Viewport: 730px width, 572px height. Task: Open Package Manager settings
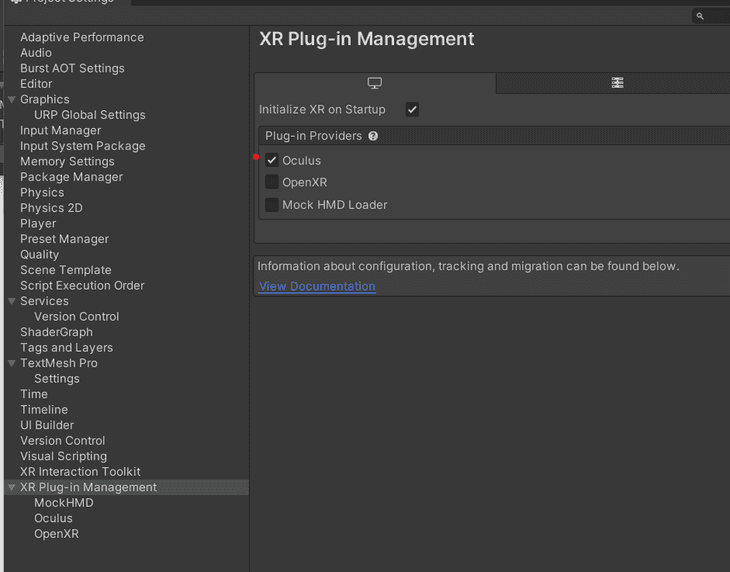(x=71, y=177)
